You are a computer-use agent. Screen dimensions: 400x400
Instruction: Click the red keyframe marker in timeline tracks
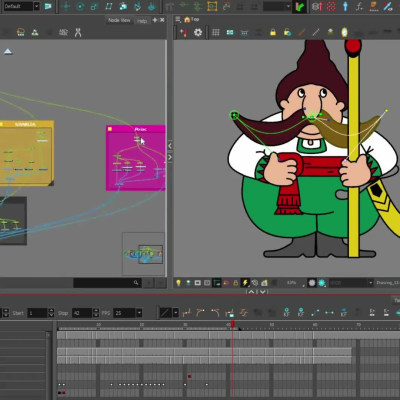[x=189, y=376]
